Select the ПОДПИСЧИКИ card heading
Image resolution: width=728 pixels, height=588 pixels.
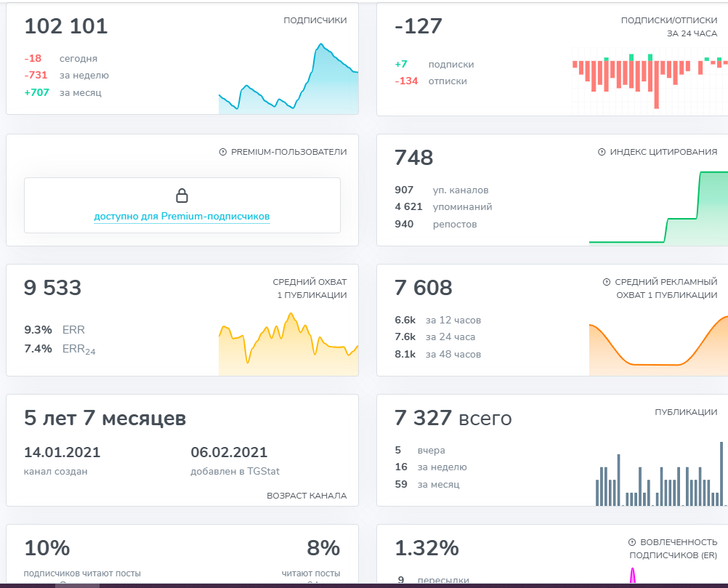[x=315, y=20]
